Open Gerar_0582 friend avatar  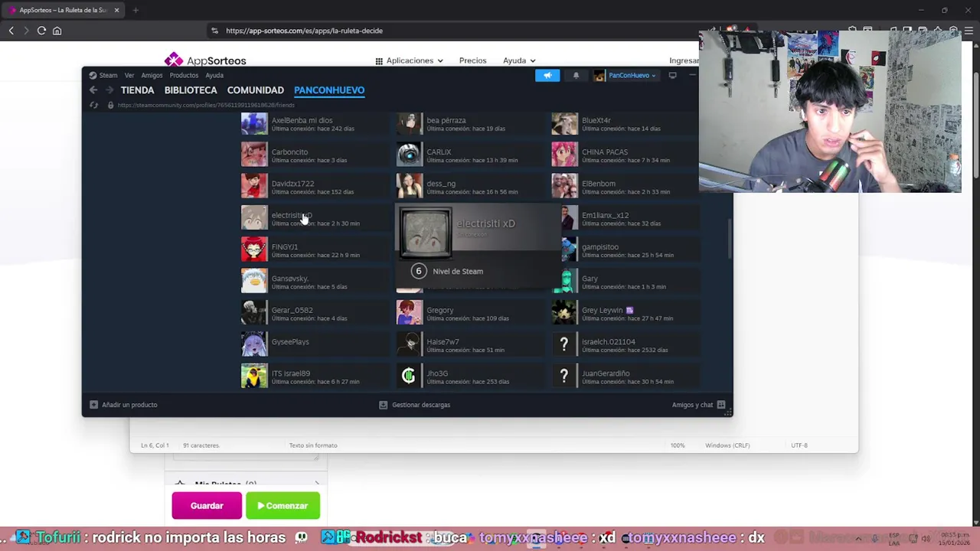254,312
